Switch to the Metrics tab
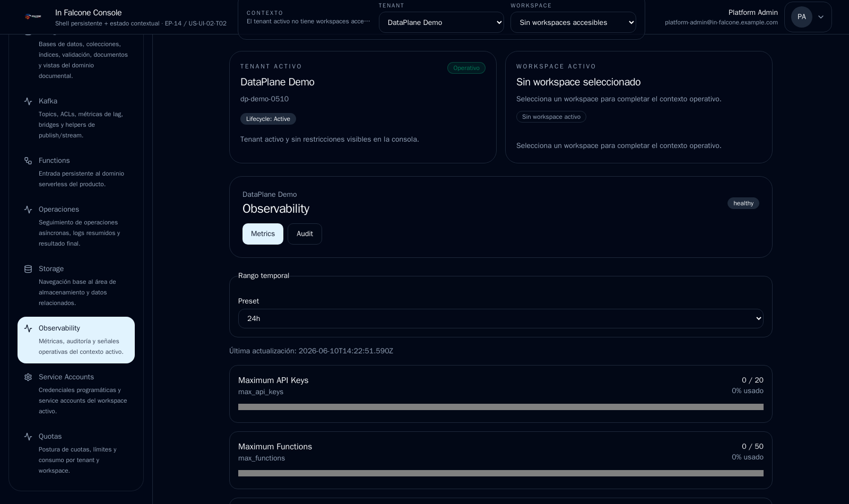Image resolution: width=849 pixels, height=504 pixels. coord(263,234)
